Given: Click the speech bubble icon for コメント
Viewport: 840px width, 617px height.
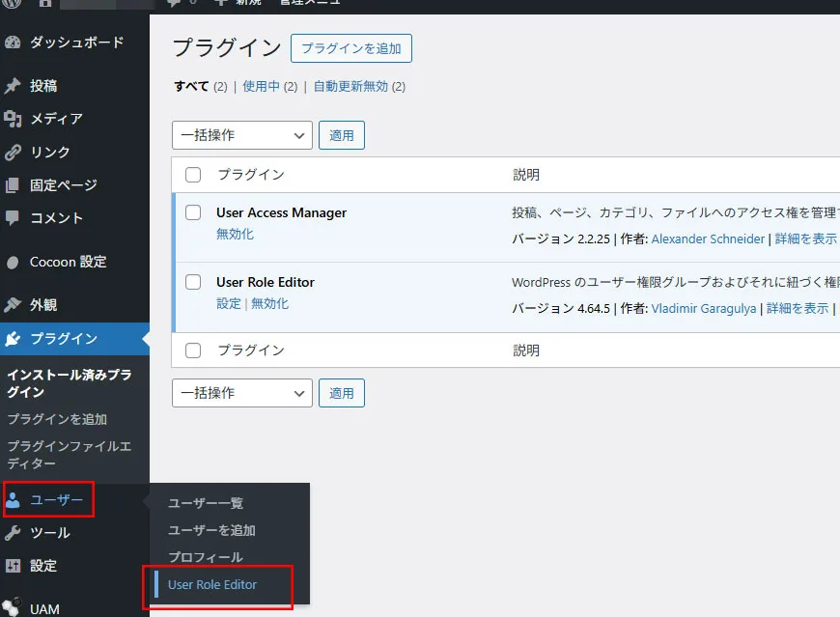Looking at the screenshot, I should pyautogui.click(x=13, y=217).
